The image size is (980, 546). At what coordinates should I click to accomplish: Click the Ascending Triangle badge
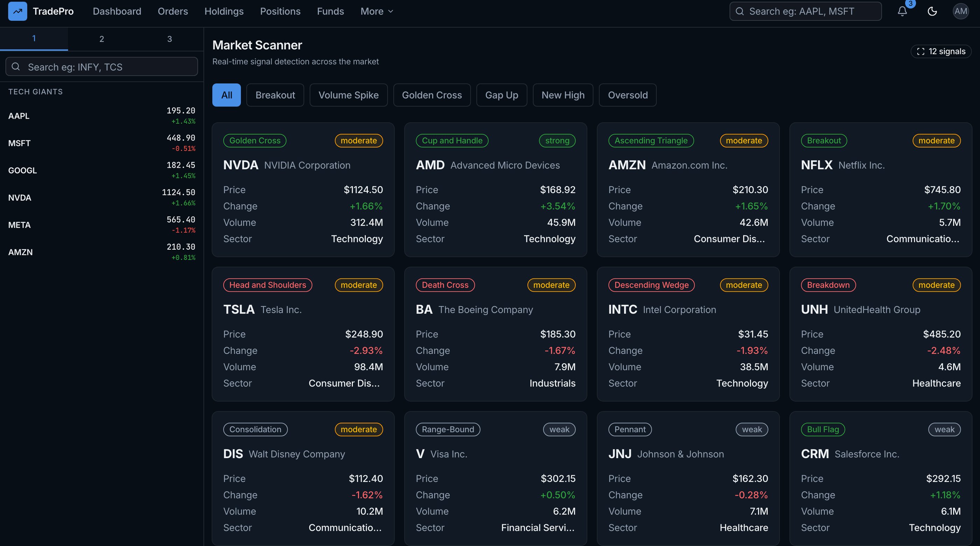(651, 140)
